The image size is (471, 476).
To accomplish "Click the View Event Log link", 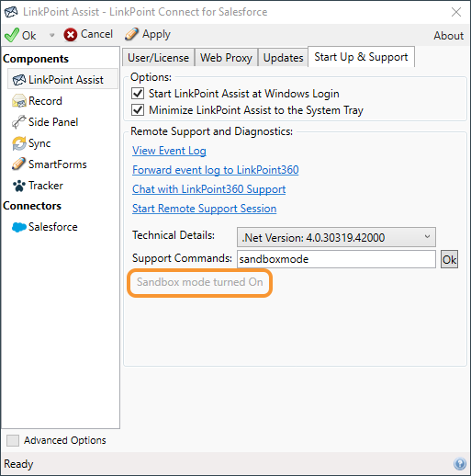I will [x=169, y=151].
